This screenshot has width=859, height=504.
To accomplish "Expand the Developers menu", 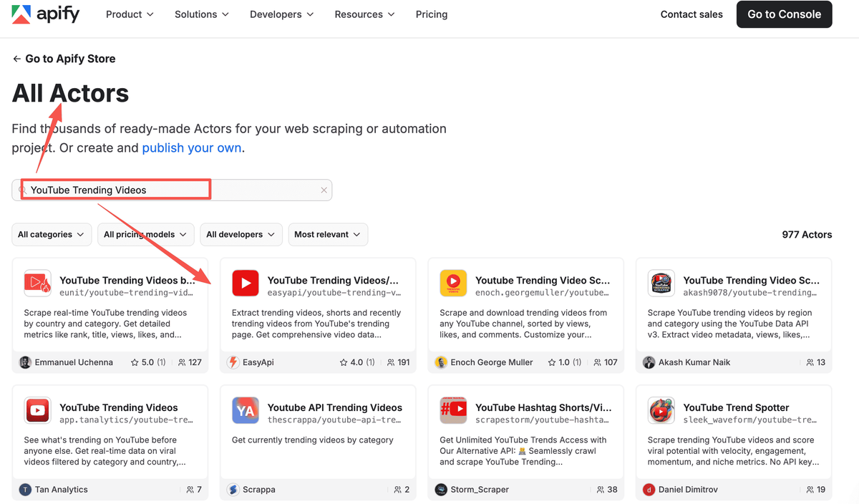I will 282,14.
